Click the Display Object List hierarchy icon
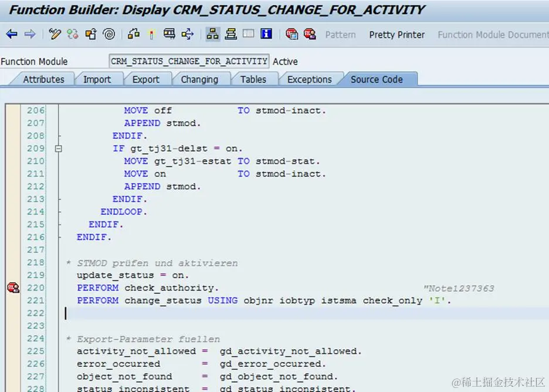The width and height of the screenshot is (549, 392). coord(212,35)
